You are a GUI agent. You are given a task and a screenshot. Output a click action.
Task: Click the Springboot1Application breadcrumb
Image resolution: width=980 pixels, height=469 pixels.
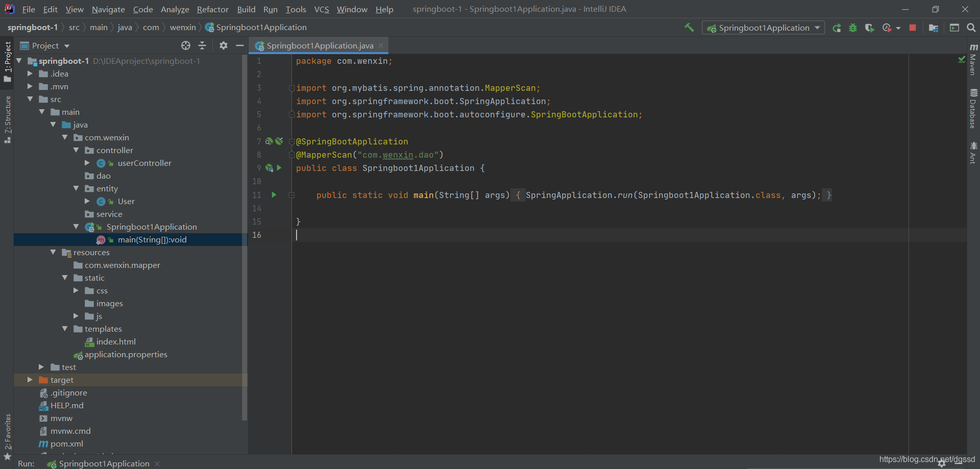pyautogui.click(x=256, y=28)
